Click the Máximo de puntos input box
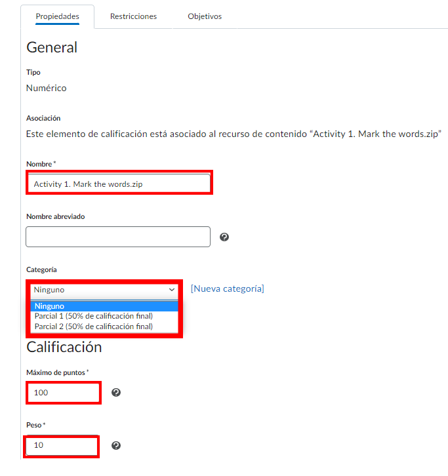Viewport: 448px width, 476px height. [64, 393]
